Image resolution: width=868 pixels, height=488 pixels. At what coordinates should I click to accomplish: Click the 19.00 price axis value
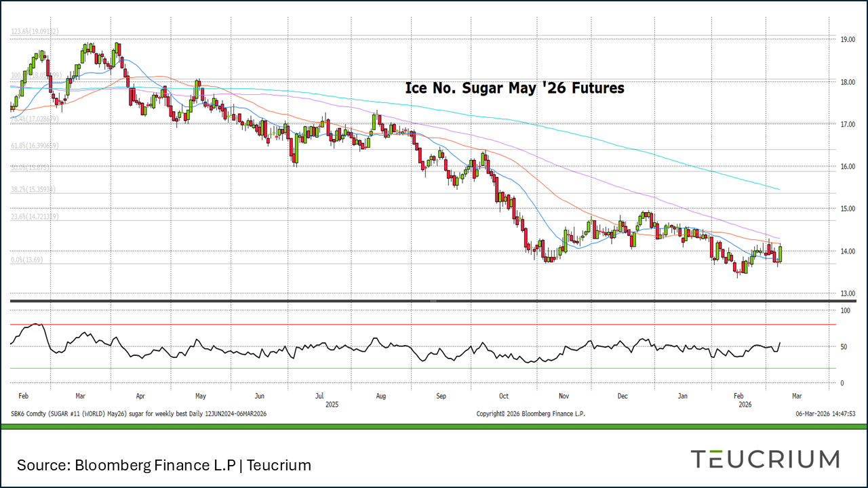(846, 40)
